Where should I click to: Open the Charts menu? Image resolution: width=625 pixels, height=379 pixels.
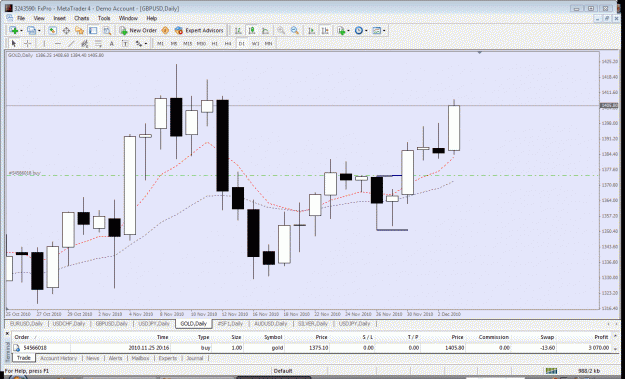[81, 18]
